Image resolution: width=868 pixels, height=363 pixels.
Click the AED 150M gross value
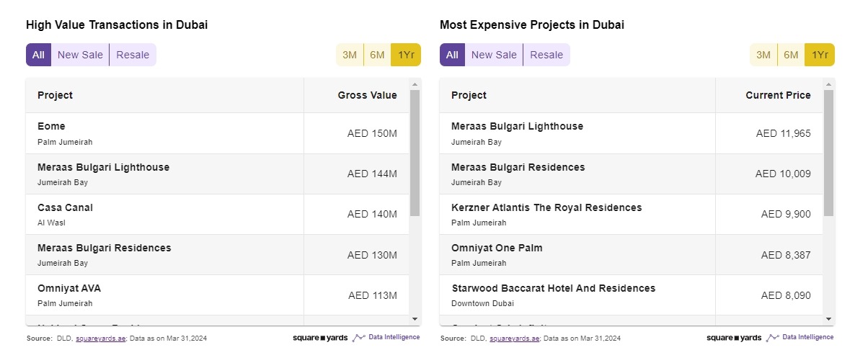click(372, 133)
